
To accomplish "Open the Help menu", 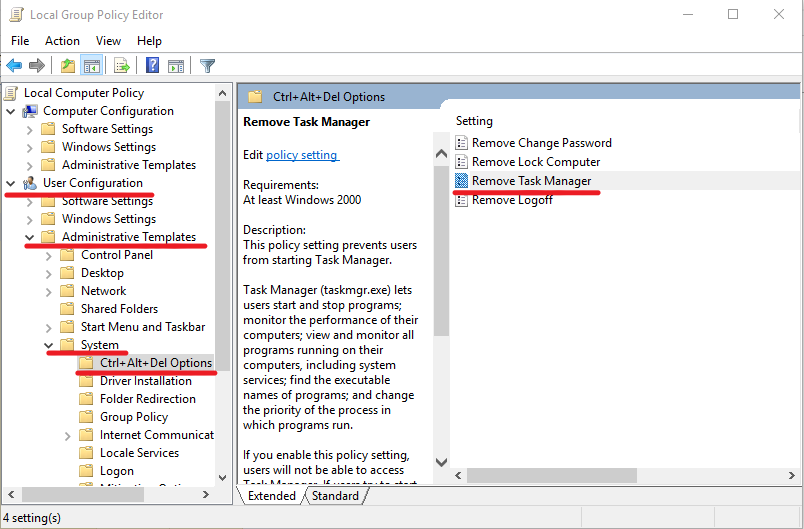I will (x=149, y=40).
